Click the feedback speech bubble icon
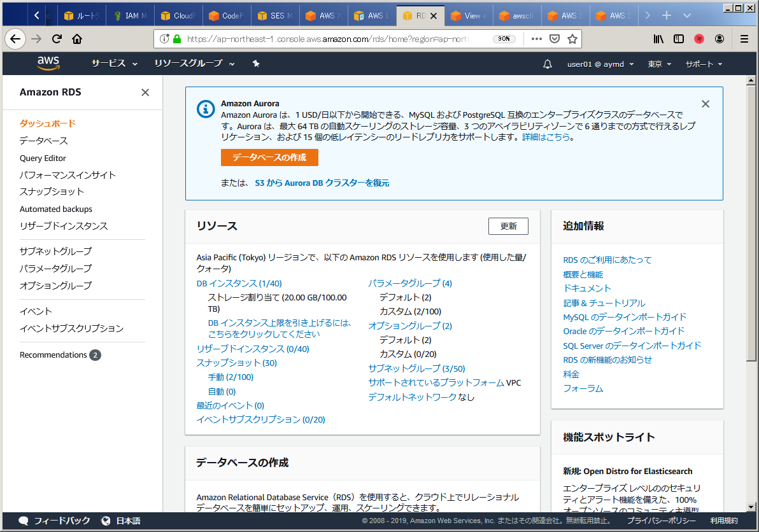The height and width of the screenshot is (532, 759). pos(23,521)
